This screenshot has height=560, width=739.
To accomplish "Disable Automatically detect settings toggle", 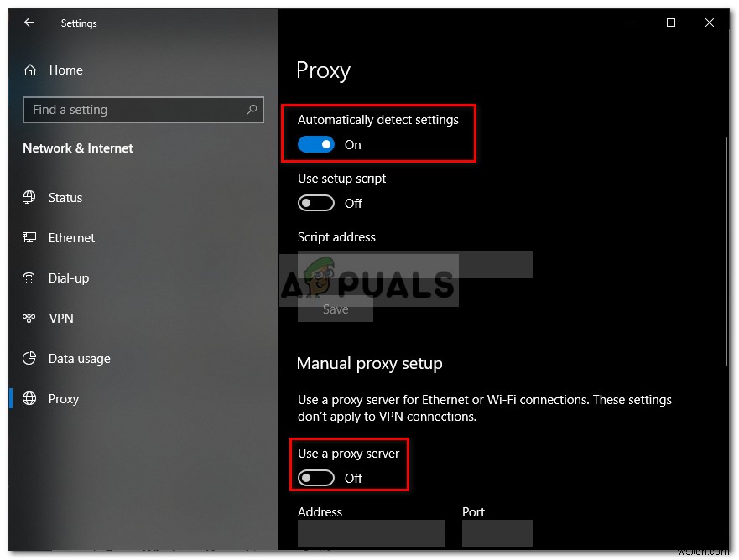I will pos(315,144).
